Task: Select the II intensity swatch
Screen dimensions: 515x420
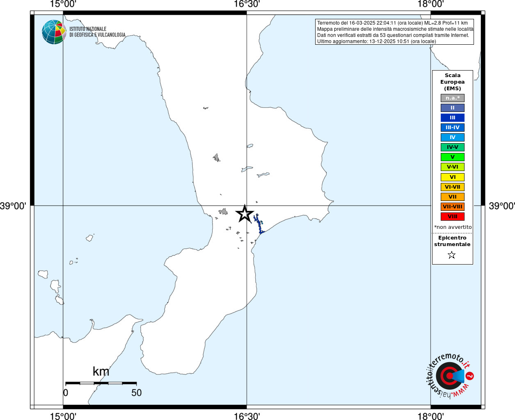Action: (453, 108)
